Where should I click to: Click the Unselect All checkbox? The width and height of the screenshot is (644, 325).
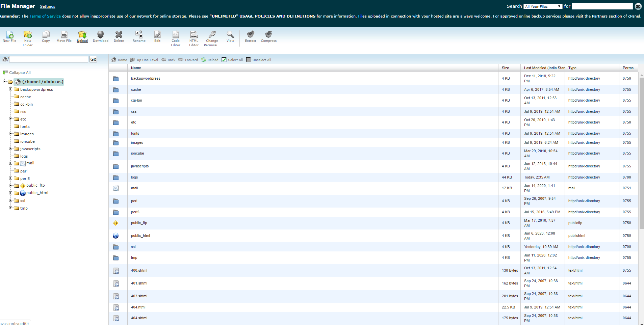249,60
